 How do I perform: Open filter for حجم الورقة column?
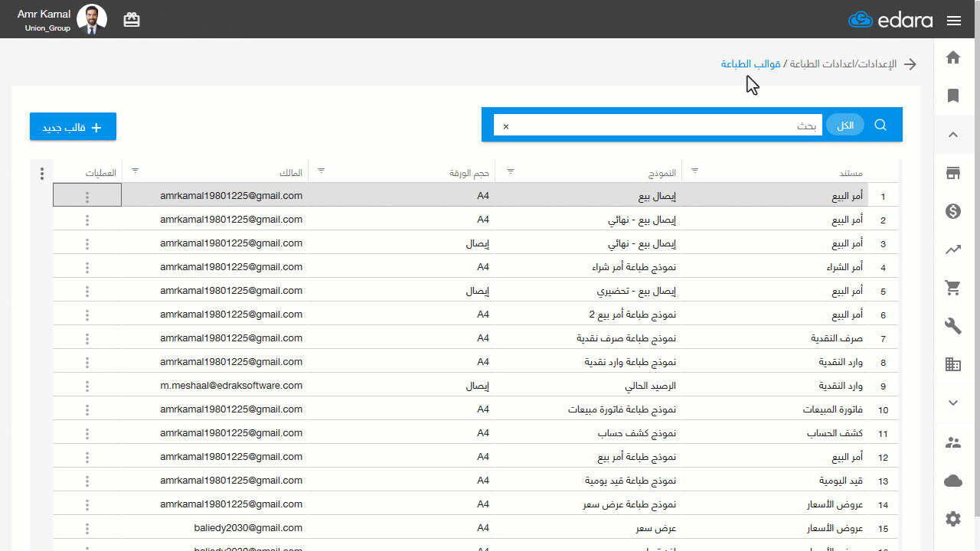click(x=321, y=171)
